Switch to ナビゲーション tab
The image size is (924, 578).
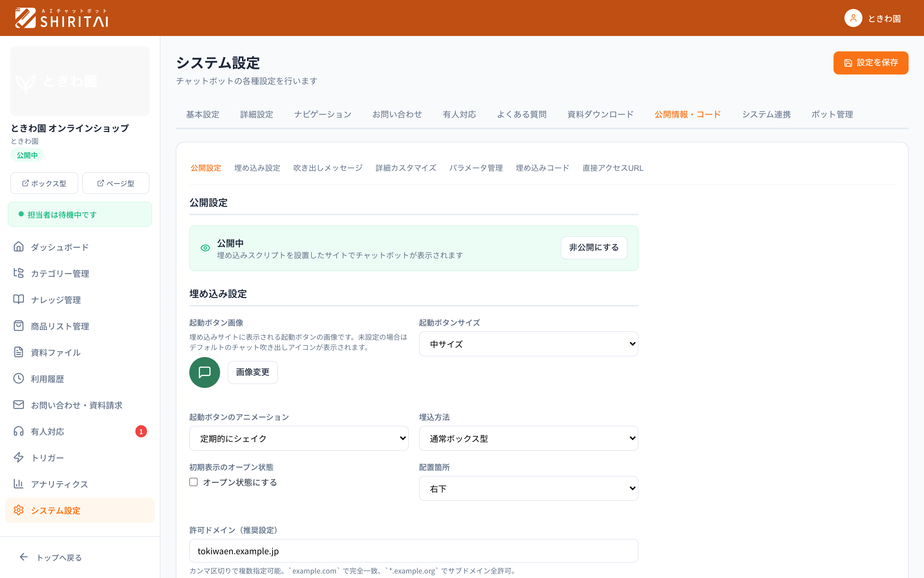click(323, 114)
